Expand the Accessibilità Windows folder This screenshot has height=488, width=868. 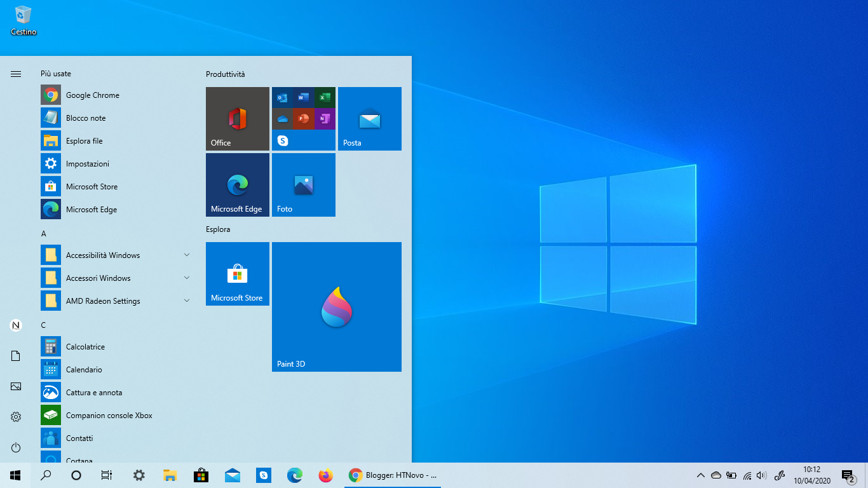(x=117, y=255)
